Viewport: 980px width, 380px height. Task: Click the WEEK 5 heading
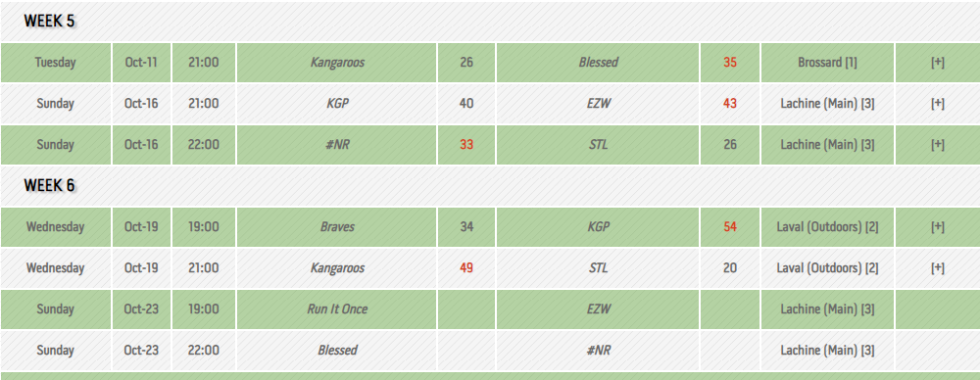coord(49,22)
